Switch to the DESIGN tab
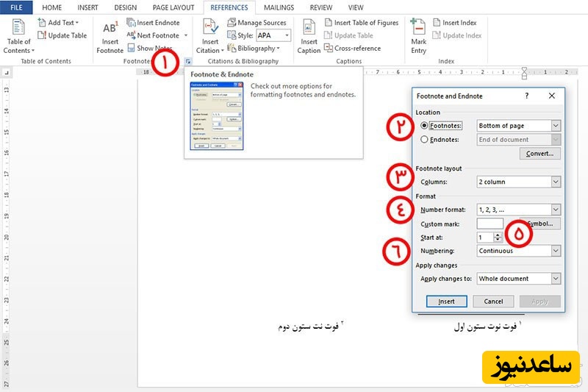The width and height of the screenshot is (588, 392). point(125,7)
